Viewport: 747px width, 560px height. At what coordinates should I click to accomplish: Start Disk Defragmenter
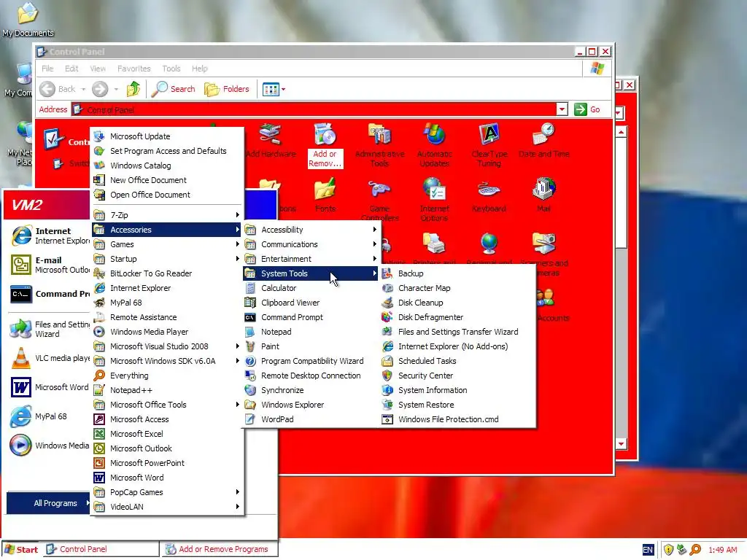click(x=457, y=317)
